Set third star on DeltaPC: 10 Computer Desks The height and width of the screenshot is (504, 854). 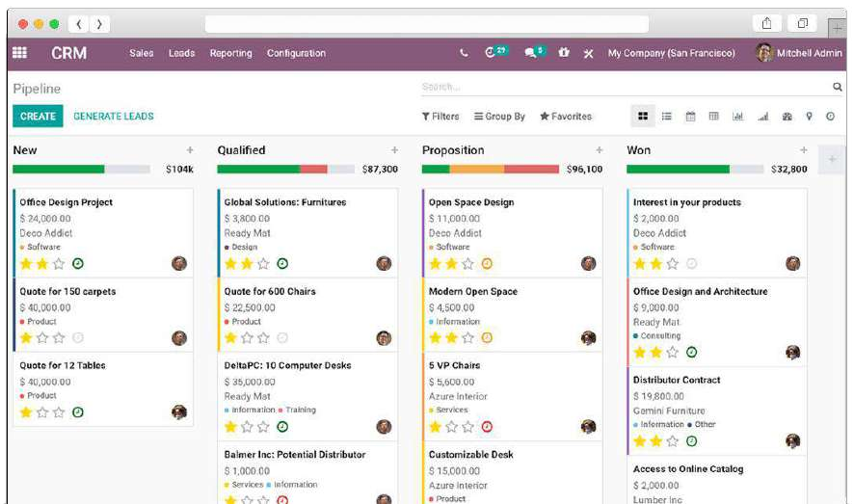[x=263, y=427]
